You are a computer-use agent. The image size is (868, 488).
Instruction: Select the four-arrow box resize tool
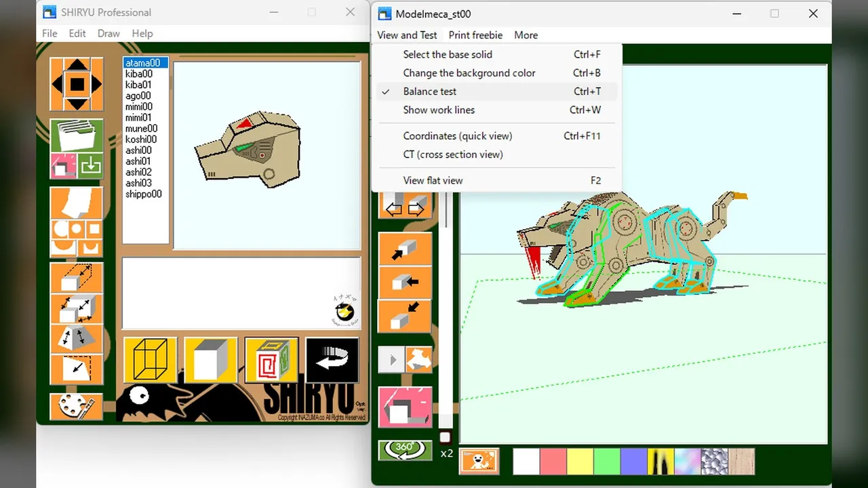click(x=77, y=308)
